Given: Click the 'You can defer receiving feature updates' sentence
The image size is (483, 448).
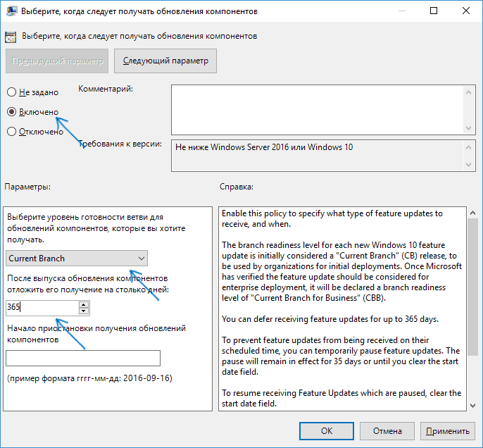Looking at the screenshot, I should click(x=330, y=319).
